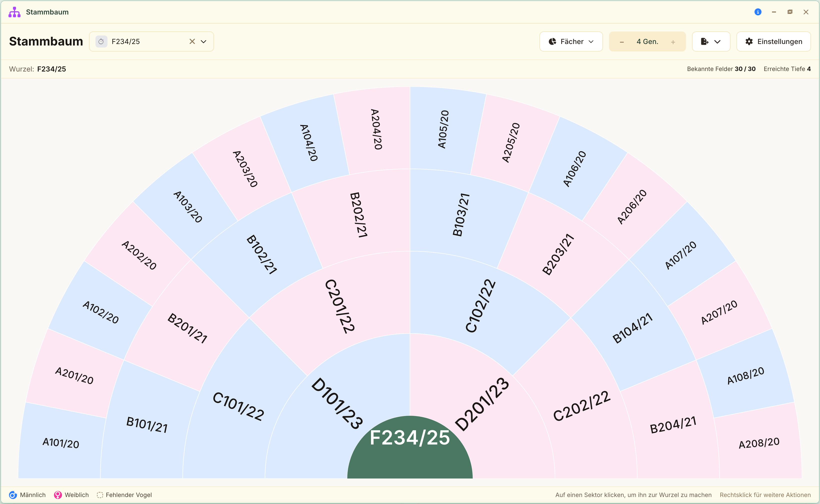The image size is (820, 504).
Task: Clear the F234/25 selection with the X
Action: (x=192, y=41)
